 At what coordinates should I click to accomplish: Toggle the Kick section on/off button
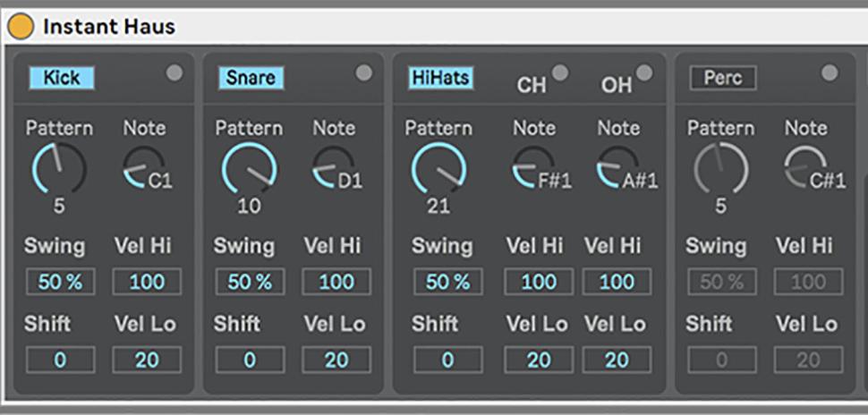pyautogui.click(x=61, y=78)
